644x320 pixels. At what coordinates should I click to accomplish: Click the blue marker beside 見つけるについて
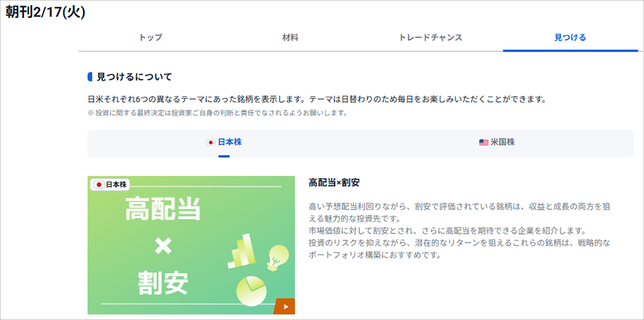(x=90, y=77)
